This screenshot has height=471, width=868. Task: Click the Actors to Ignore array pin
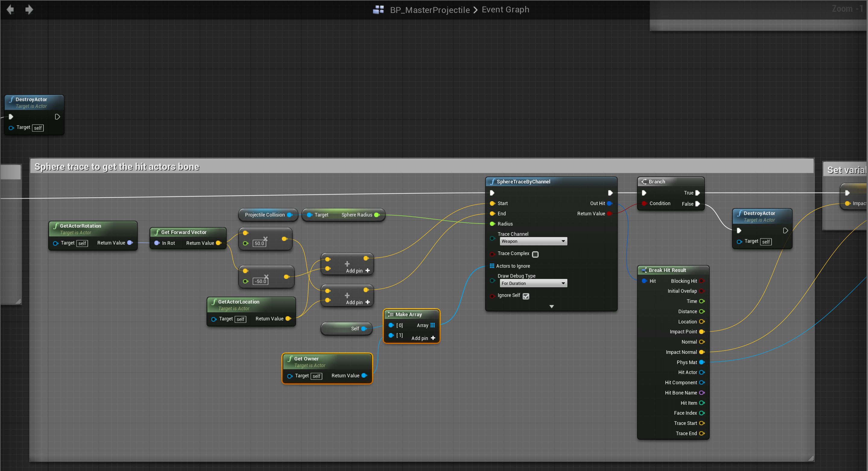click(x=492, y=266)
